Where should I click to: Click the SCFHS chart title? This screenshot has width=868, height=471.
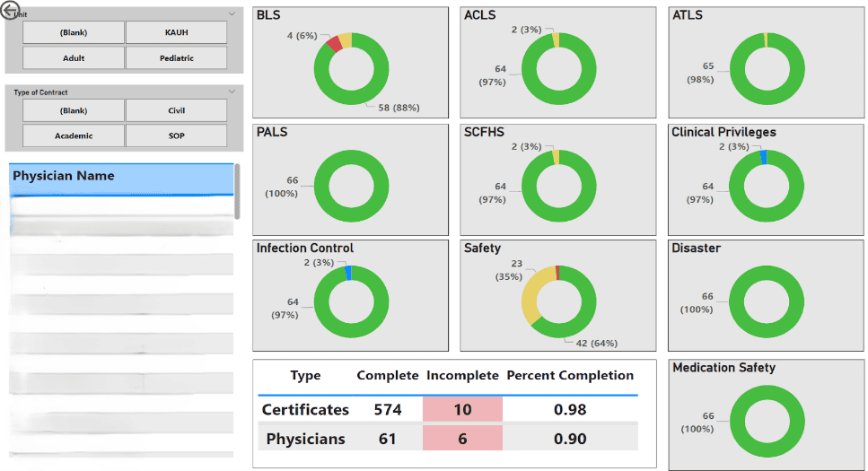pyautogui.click(x=484, y=132)
